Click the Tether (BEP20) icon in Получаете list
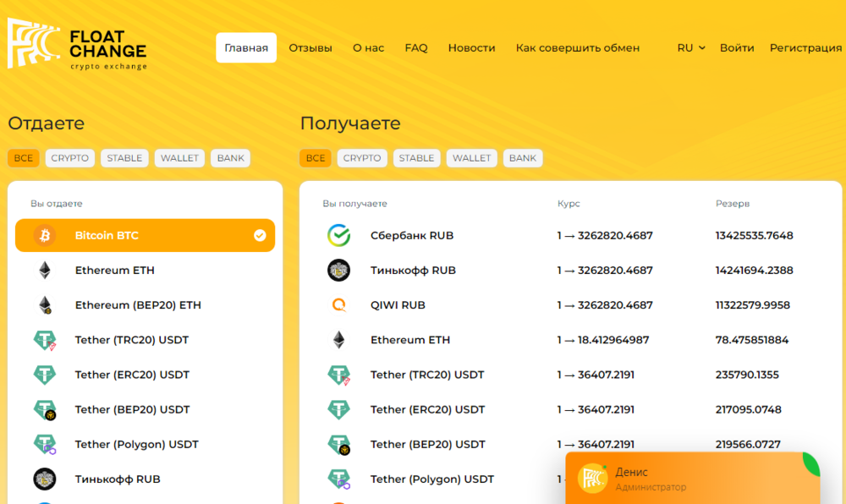The height and width of the screenshot is (504, 846). click(x=338, y=444)
